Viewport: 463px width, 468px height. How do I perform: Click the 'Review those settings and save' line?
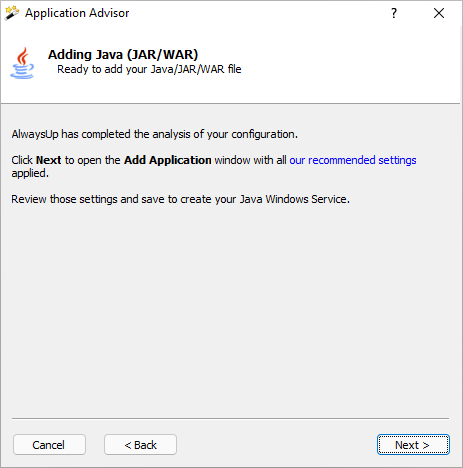[x=180, y=199]
